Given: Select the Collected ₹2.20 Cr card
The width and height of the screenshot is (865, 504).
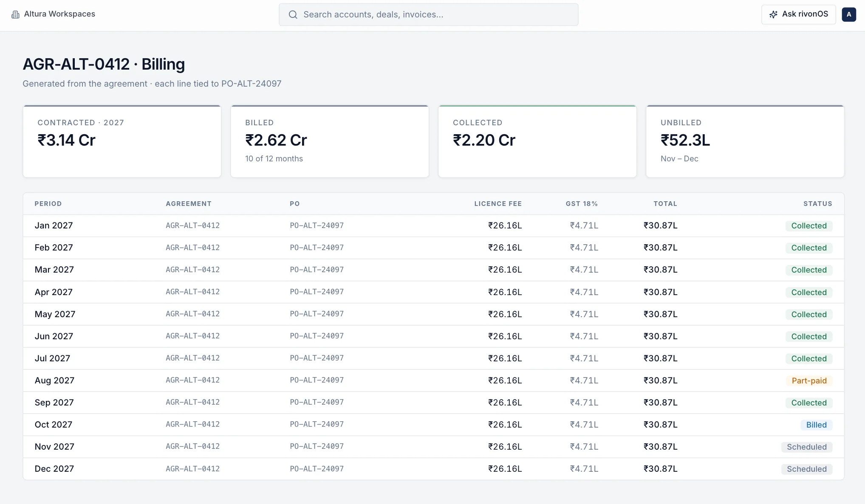Looking at the screenshot, I should click(537, 141).
